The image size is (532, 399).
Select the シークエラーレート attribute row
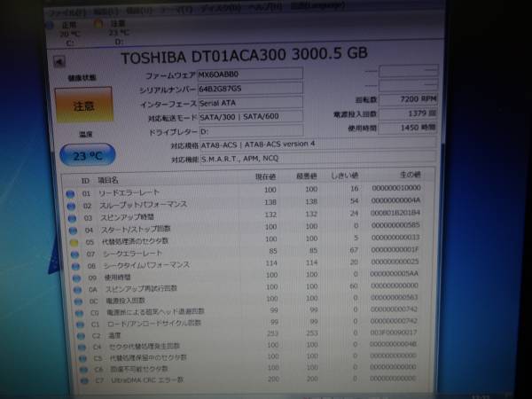click(x=248, y=252)
